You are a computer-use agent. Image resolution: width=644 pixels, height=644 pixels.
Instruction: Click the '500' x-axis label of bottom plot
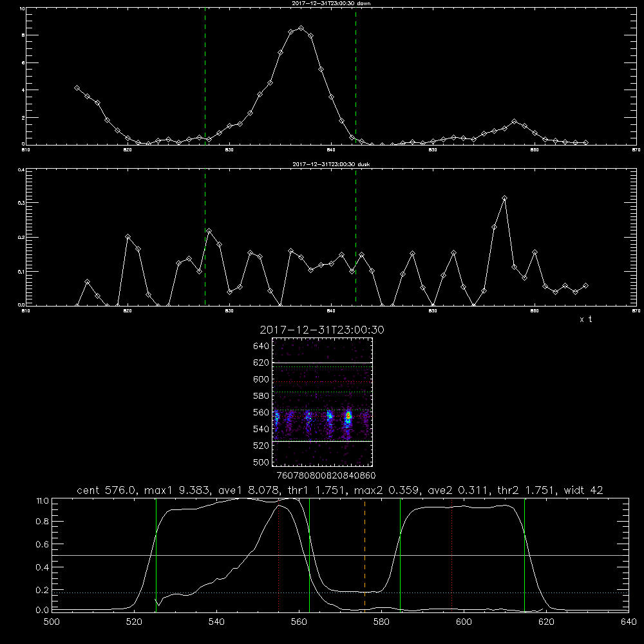pos(52,622)
